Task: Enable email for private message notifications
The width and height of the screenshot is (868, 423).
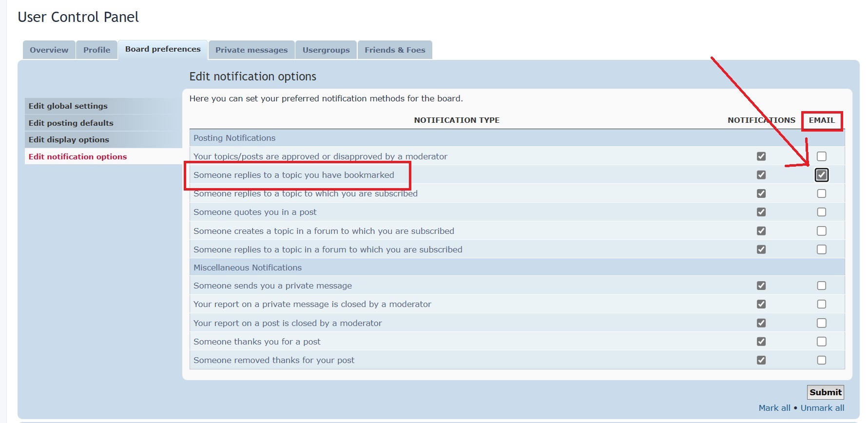Action: point(822,286)
